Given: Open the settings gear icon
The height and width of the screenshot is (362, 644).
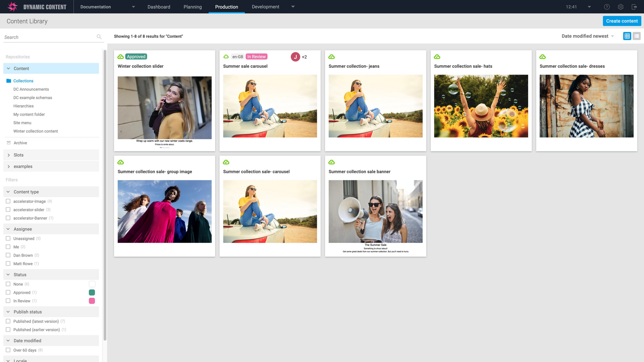Looking at the screenshot, I should 620,7.
